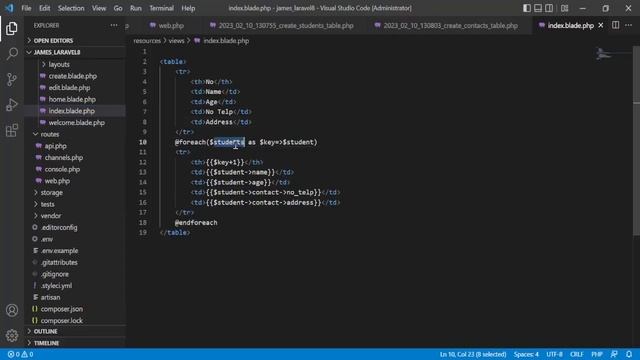This screenshot has width=640, height=360.
Task: Open the Run and Debug view
Action: coord(12,105)
